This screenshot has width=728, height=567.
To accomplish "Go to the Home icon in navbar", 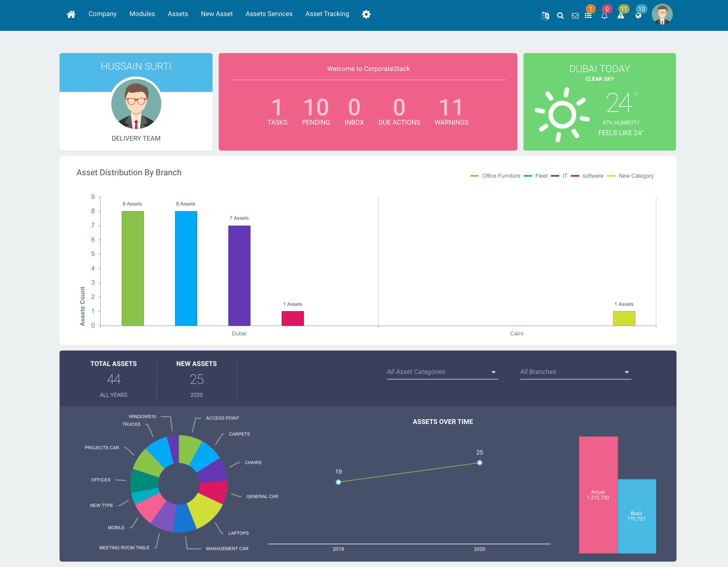I will [71, 14].
